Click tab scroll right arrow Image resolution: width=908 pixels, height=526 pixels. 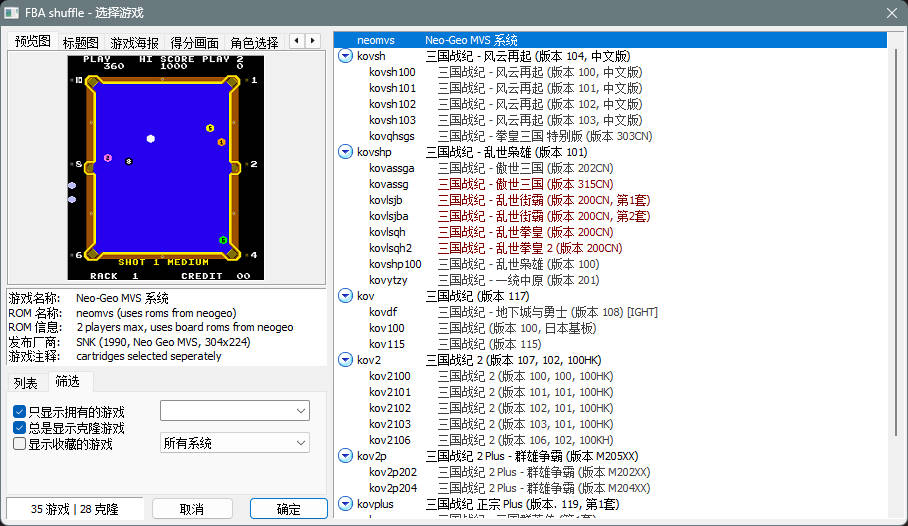pos(312,41)
